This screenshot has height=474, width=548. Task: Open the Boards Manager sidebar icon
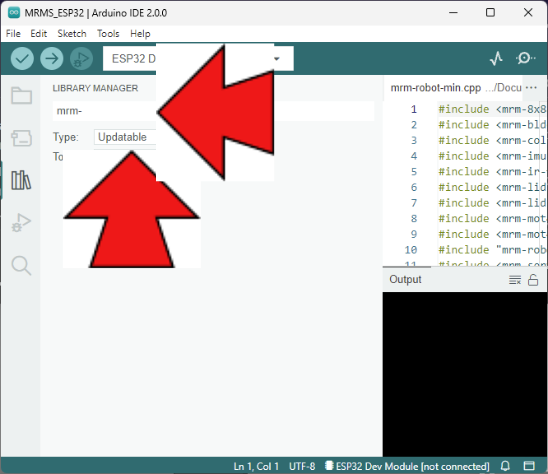[x=21, y=138]
